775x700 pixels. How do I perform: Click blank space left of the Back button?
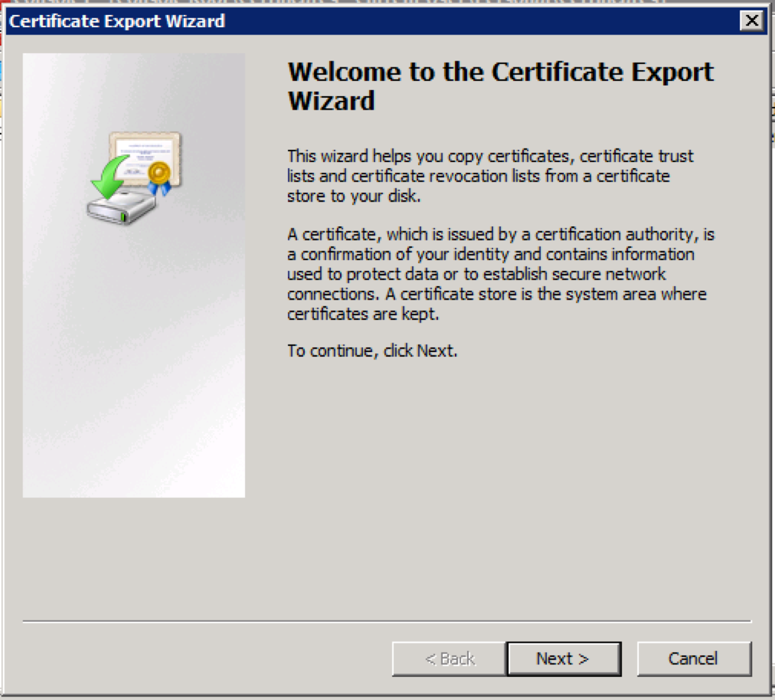[204, 658]
